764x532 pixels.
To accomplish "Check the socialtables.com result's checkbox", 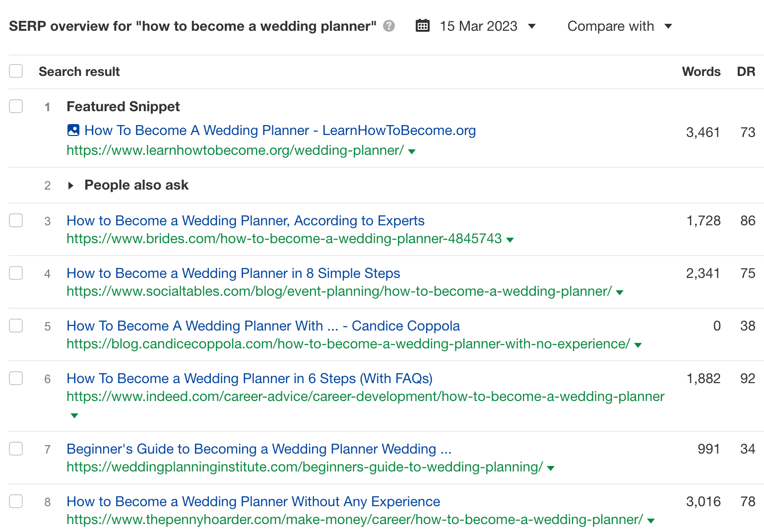I will coord(15,273).
